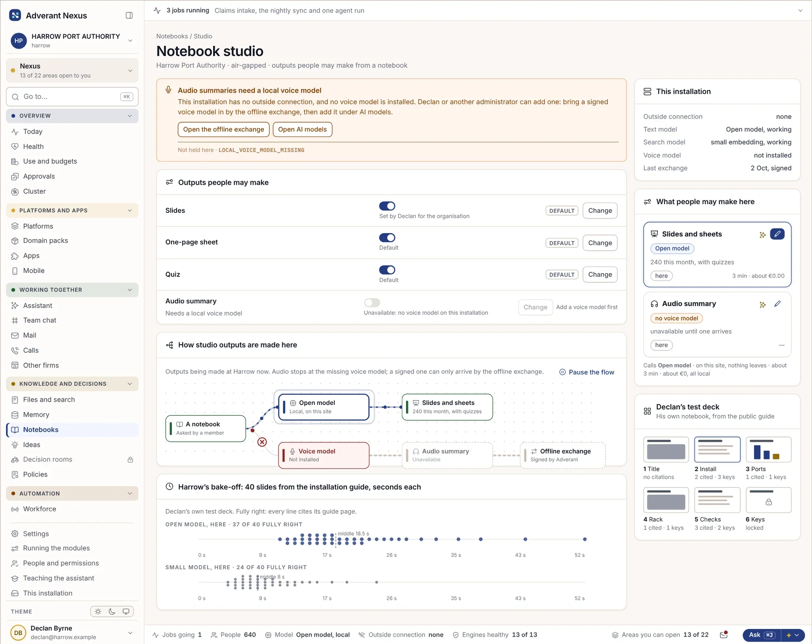Click the DB user avatar
Screen dimensions: 812x644
18,633
